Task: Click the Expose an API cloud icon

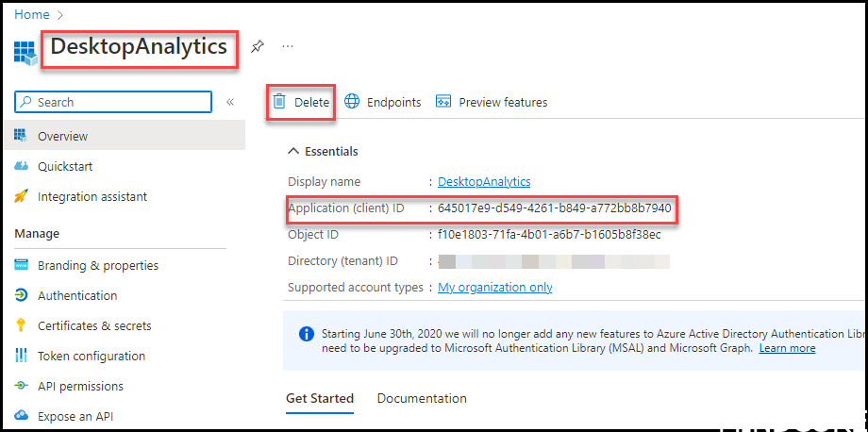Action: [21, 415]
